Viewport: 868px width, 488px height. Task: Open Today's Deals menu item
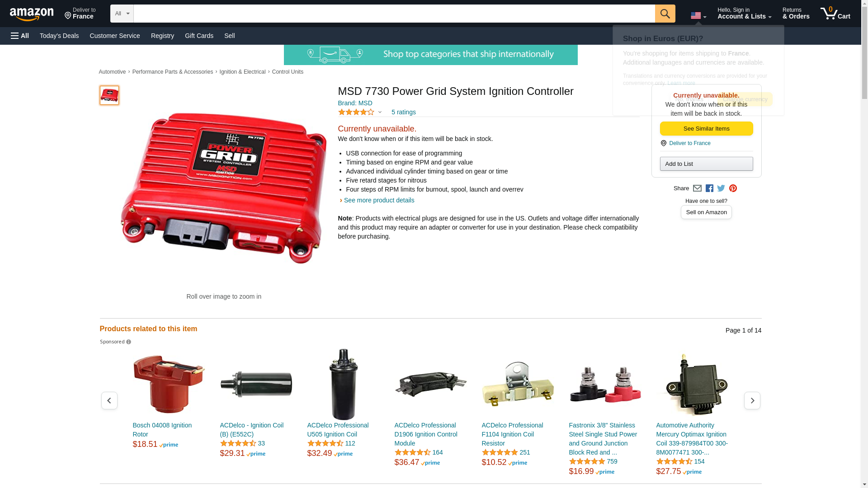pos(59,36)
